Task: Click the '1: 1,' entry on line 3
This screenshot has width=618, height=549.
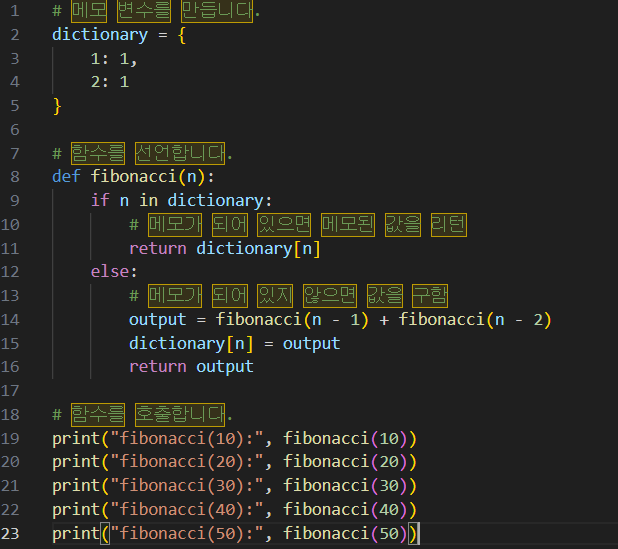Action: point(114,59)
